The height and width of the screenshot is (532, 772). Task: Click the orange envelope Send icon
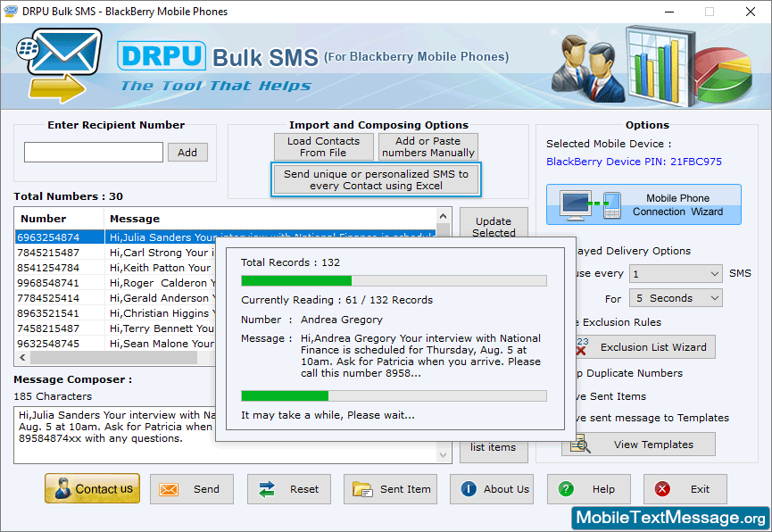pyautogui.click(x=169, y=489)
